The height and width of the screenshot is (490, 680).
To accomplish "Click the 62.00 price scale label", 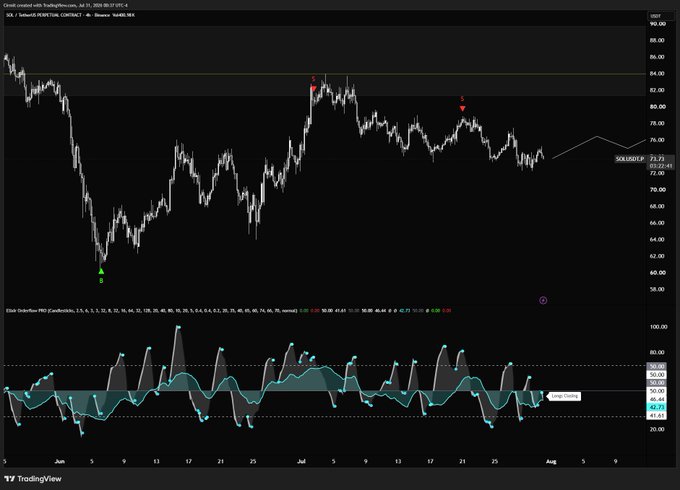I will click(x=657, y=256).
